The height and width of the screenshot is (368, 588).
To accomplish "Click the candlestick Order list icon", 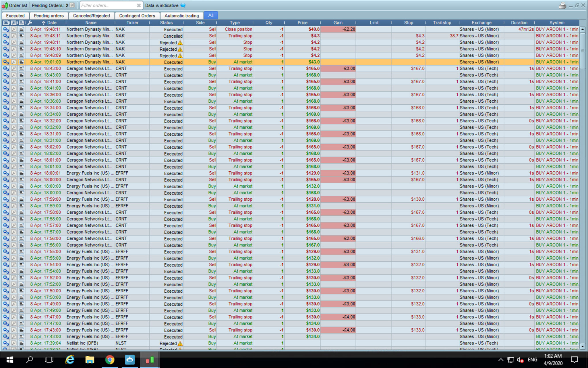I will tap(5, 5).
